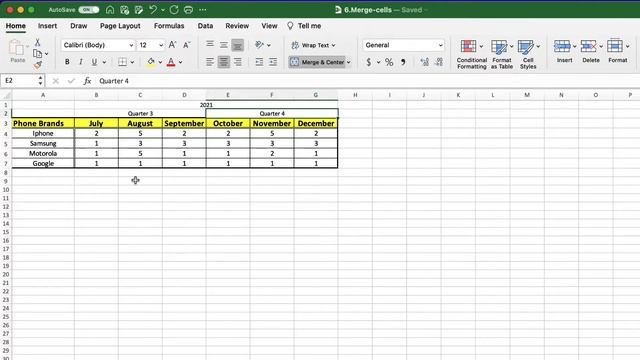Viewport: 640px width, 360px height.
Task: Click Format as Table icon
Action: pos(499,47)
